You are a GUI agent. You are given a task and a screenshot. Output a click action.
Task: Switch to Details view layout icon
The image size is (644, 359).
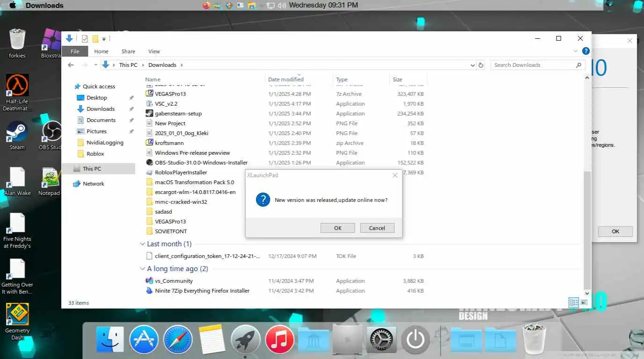(x=574, y=302)
